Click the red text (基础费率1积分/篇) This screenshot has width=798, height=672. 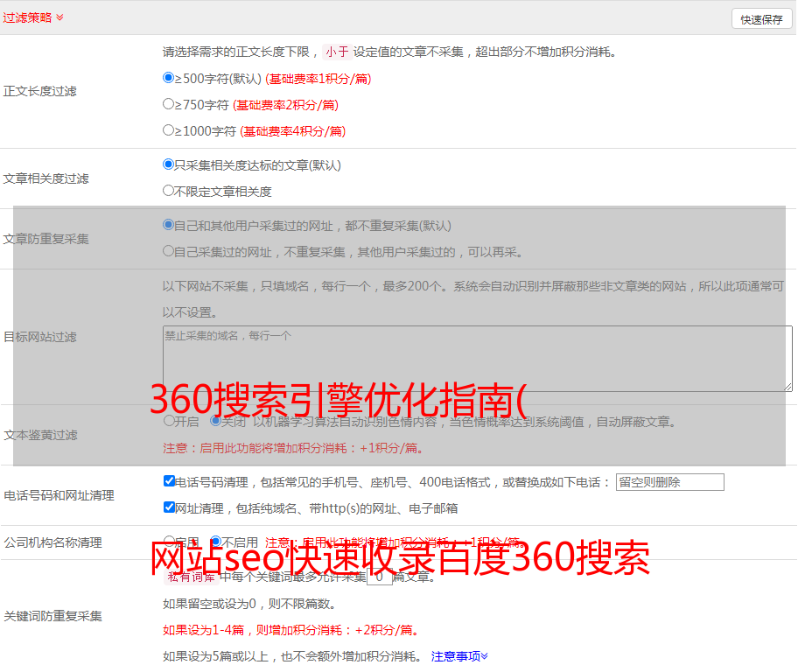[x=318, y=79]
